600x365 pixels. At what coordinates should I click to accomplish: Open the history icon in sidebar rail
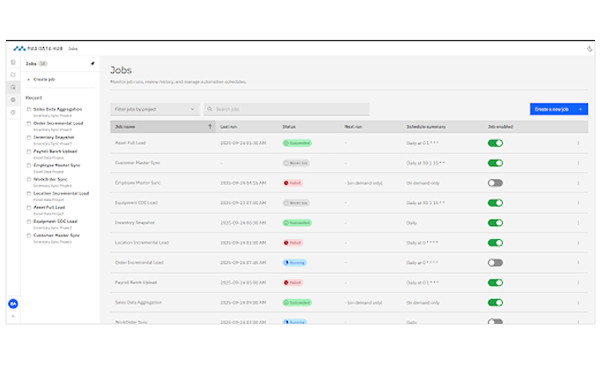click(x=13, y=112)
